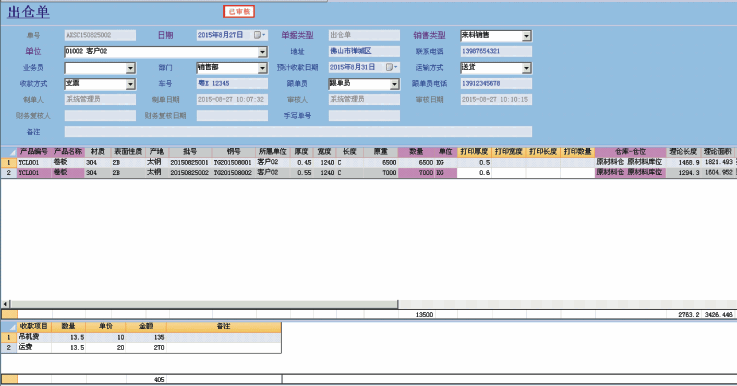Open the 收款方式 dropdown
Viewport: 737px width, 386px height.
130,84
